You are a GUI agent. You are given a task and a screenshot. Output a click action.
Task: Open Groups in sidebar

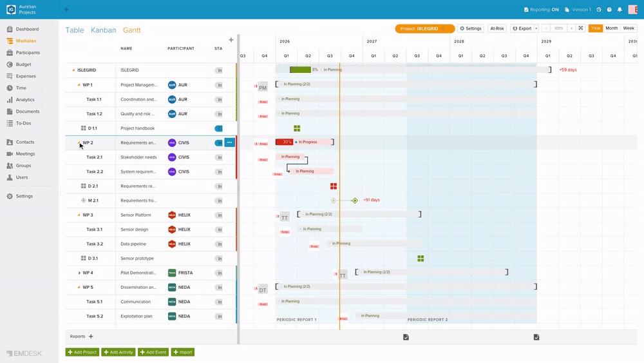coord(19,166)
